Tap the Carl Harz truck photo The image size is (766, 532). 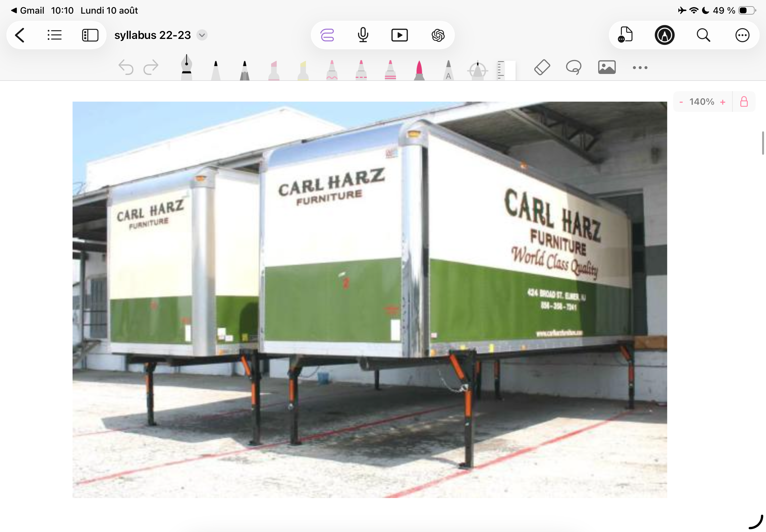point(370,300)
